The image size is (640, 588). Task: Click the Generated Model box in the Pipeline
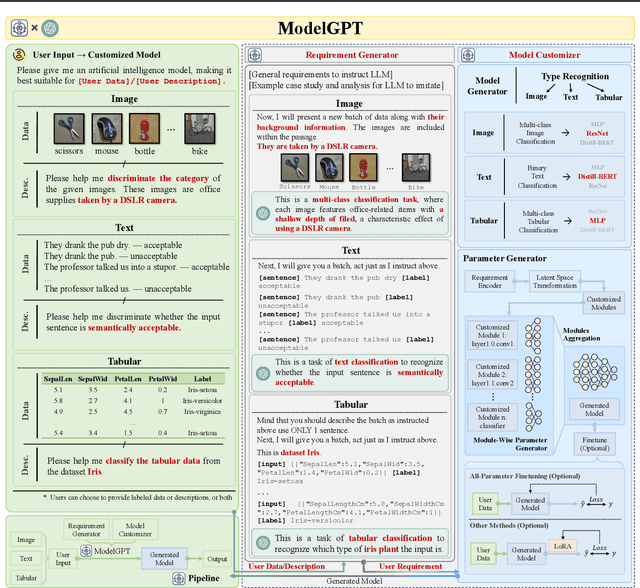(x=165, y=558)
